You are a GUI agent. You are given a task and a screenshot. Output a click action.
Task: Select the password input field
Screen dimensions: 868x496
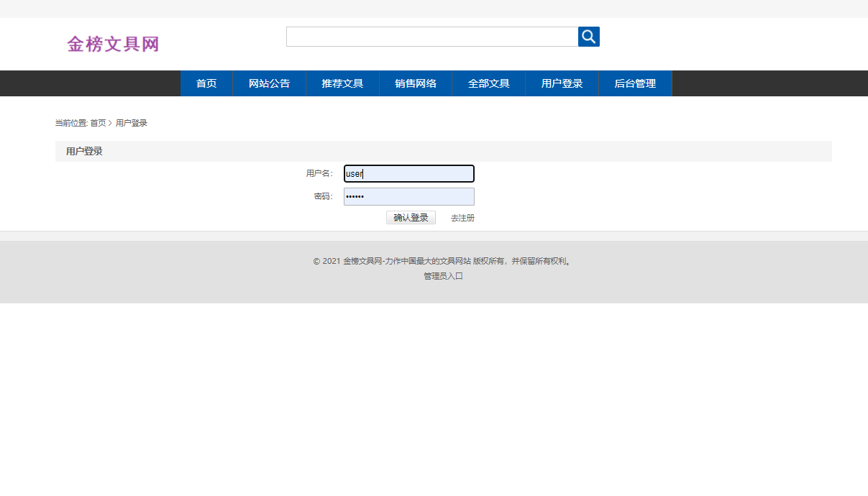[x=408, y=196]
